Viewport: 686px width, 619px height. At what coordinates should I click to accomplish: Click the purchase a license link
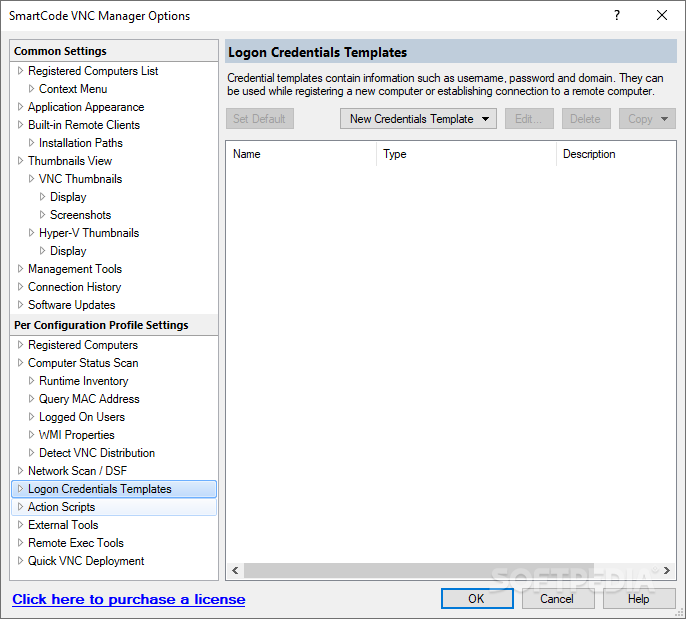[x=129, y=599]
